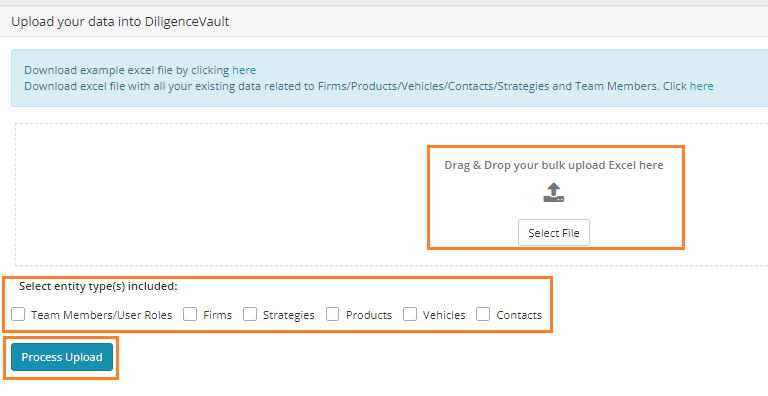Click the 'Products' label text
768x396 pixels.
coord(369,315)
